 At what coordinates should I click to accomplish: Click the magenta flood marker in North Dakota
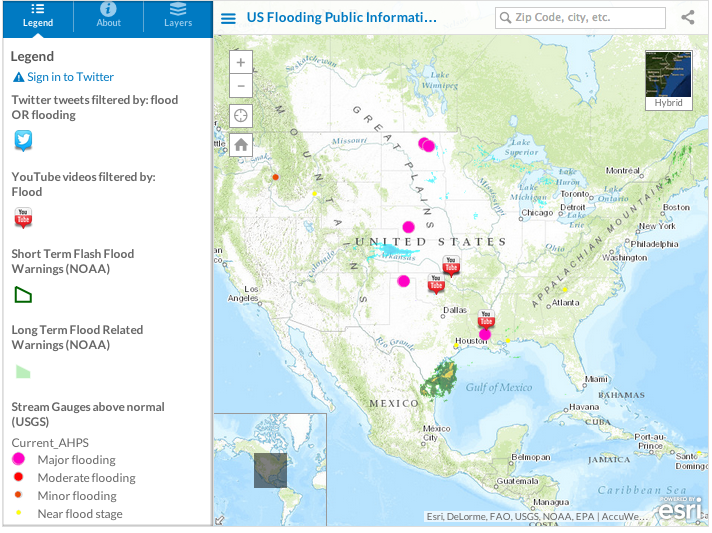click(427, 145)
